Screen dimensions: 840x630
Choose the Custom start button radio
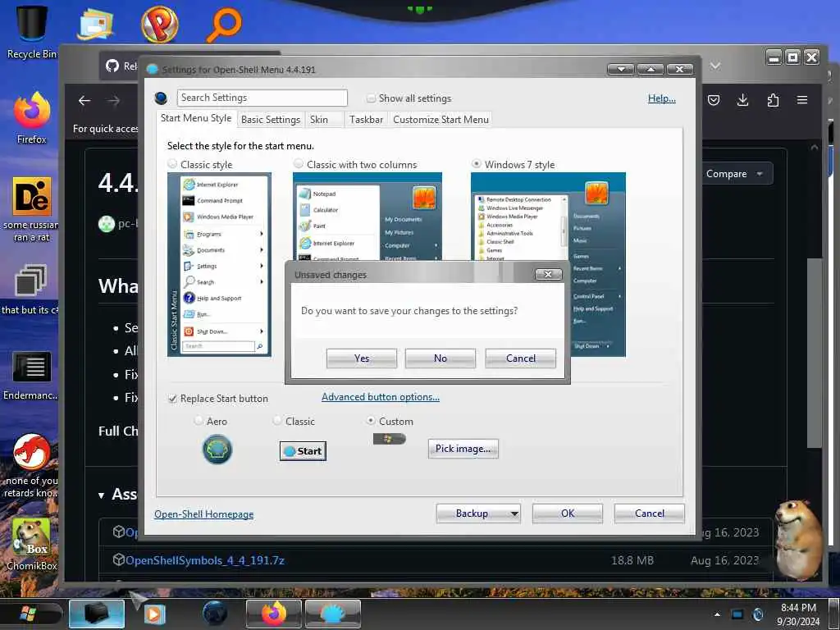pyautogui.click(x=371, y=421)
